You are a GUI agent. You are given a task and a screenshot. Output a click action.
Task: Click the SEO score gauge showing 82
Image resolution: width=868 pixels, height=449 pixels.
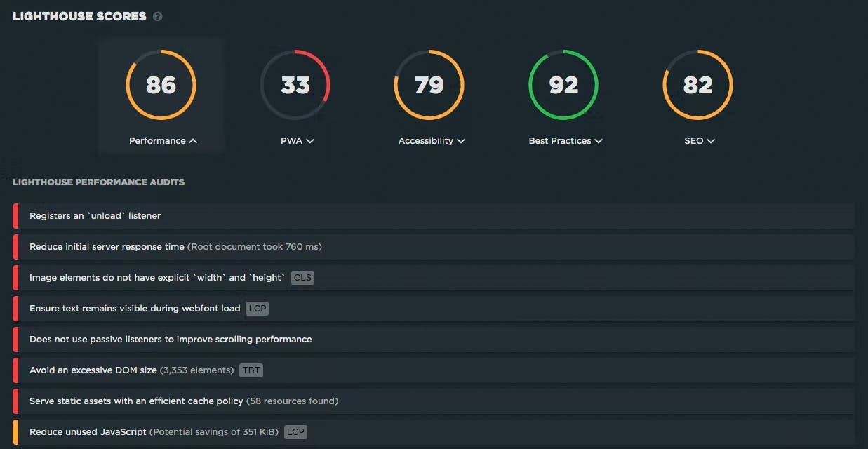[x=697, y=85]
